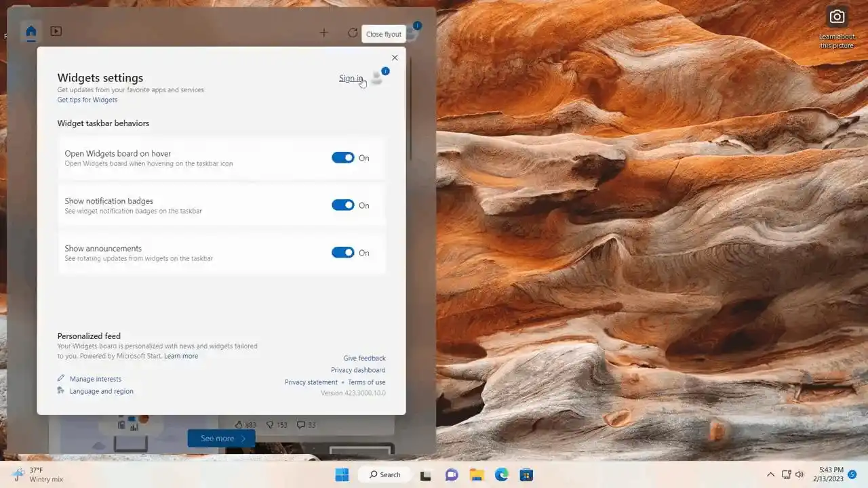Open notification center badge showing 5
The image size is (868, 488).
852,474
